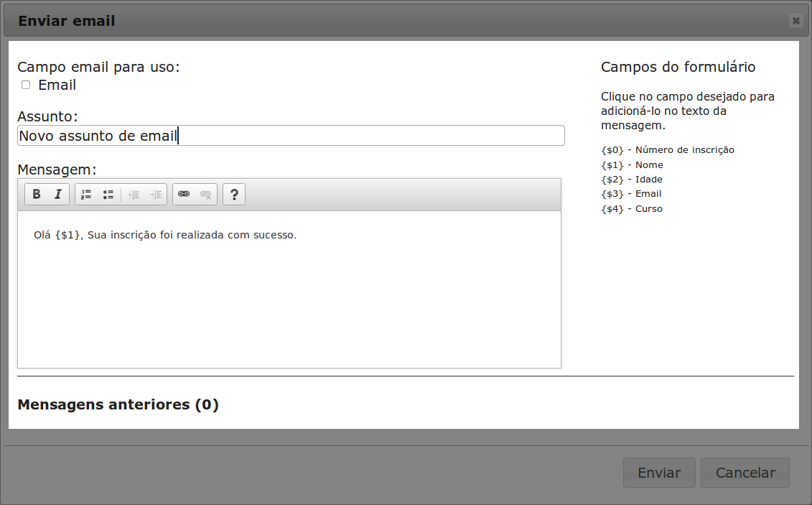Check the Email field checkbox

pyautogui.click(x=26, y=85)
